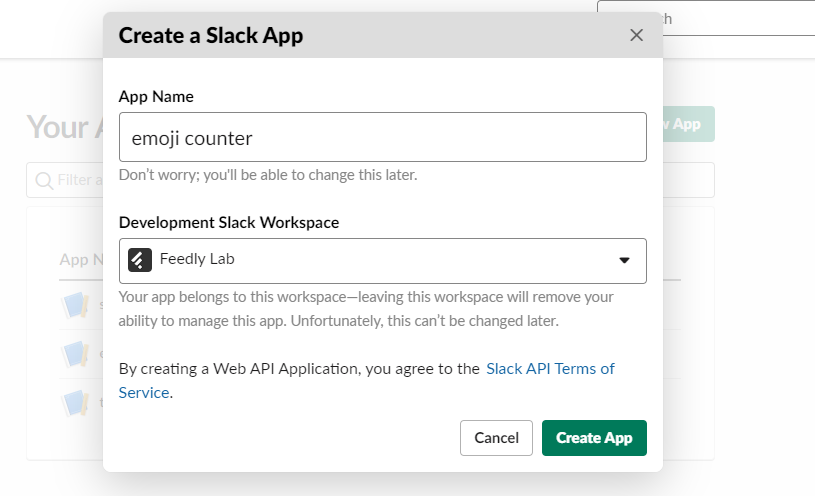The width and height of the screenshot is (815, 496).
Task: Select the first app icon in the list
Action: pyautogui.click(x=77, y=304)
